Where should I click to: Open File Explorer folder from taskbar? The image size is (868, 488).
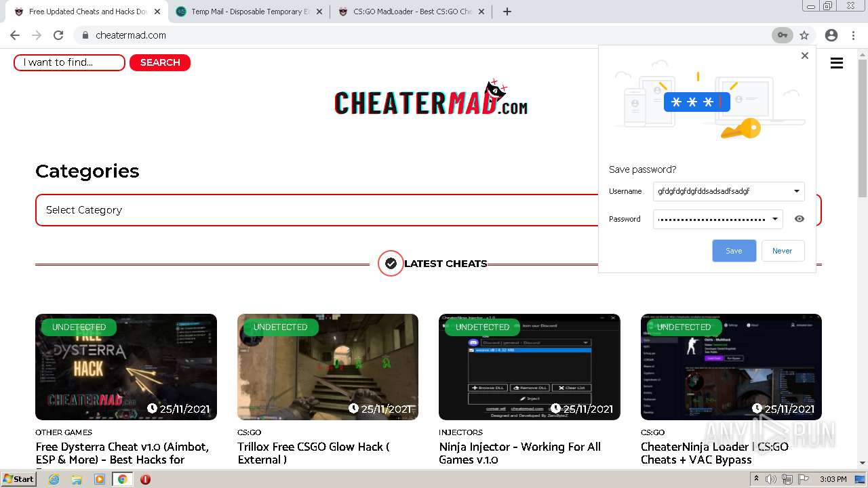77,479
